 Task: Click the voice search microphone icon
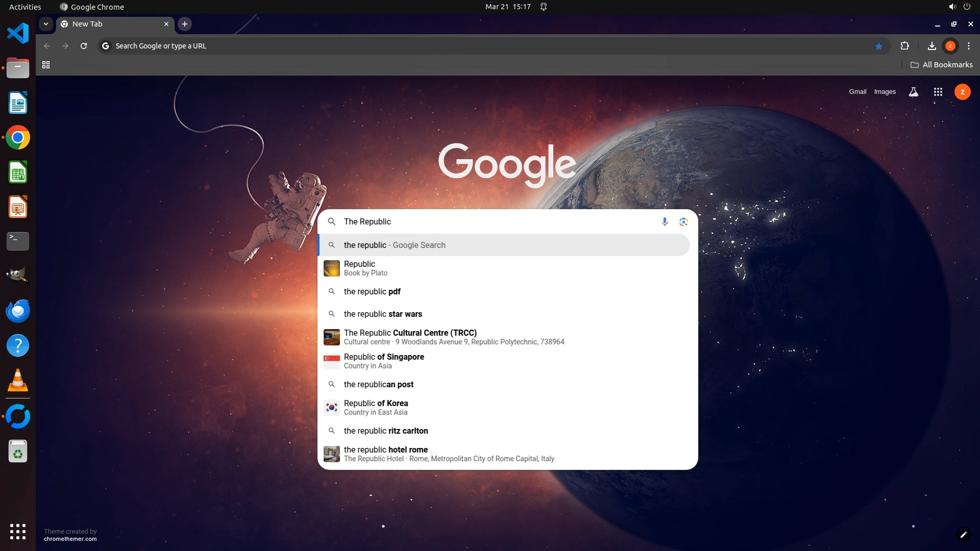tap(665, 221)
